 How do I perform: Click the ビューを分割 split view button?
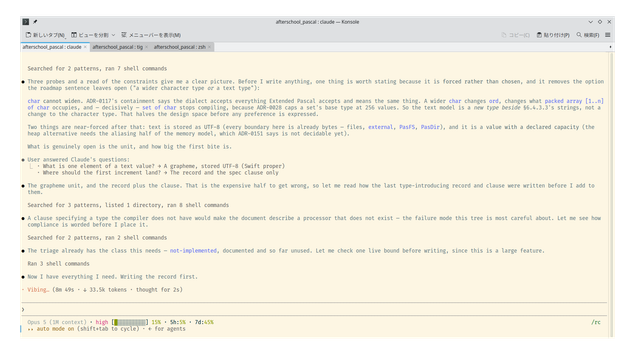pos(90,35)
